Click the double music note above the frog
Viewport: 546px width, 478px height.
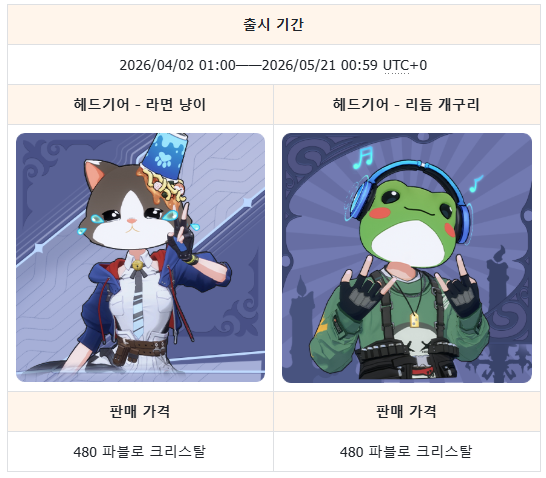pos(363,157)
